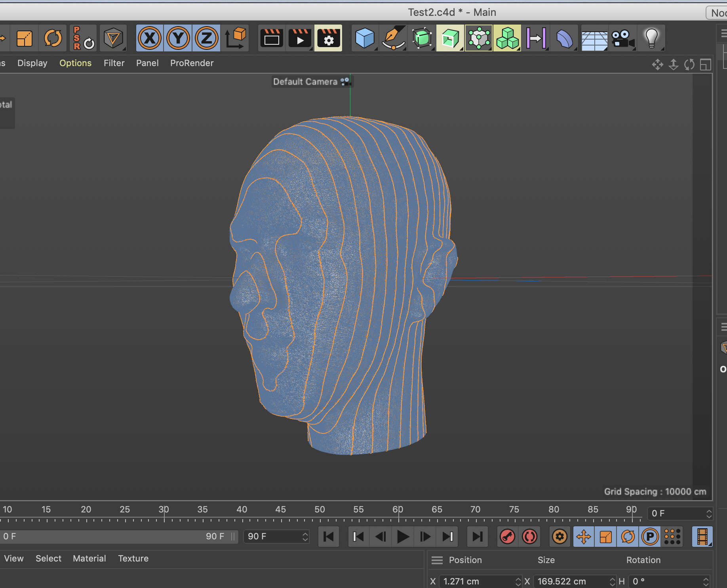Image resolution: width=727 pixels, height=588 pixels.
Task: Toggle Z-axis lock button
Action: tap(207, 38)
